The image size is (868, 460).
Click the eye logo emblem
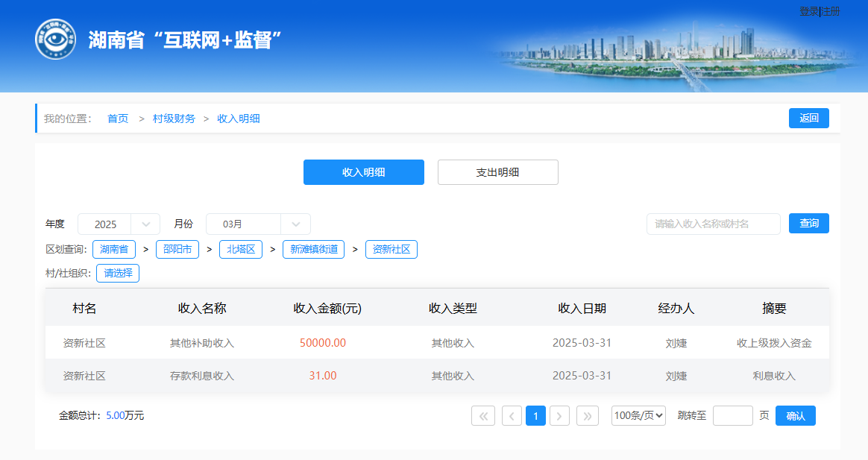(x=55, y=40)
